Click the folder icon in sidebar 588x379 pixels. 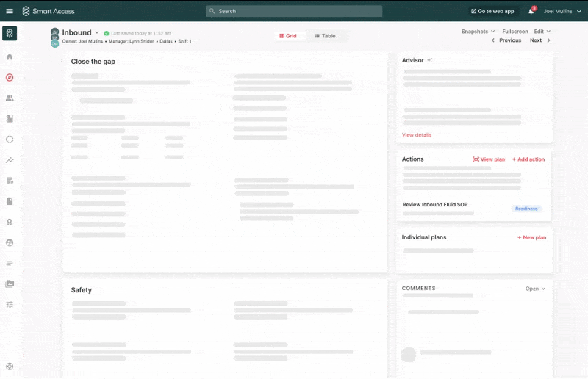[10, 284]
